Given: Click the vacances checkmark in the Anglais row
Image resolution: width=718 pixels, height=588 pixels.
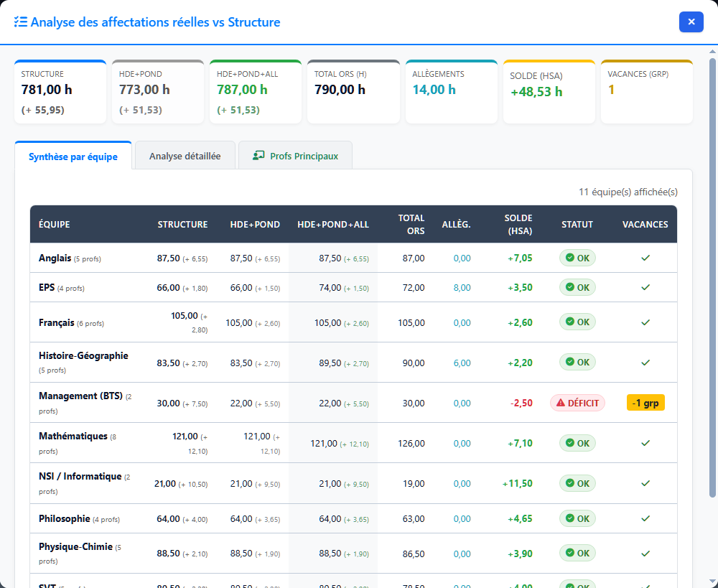Looking at the screenshot, I should click(x=645, y=258).
